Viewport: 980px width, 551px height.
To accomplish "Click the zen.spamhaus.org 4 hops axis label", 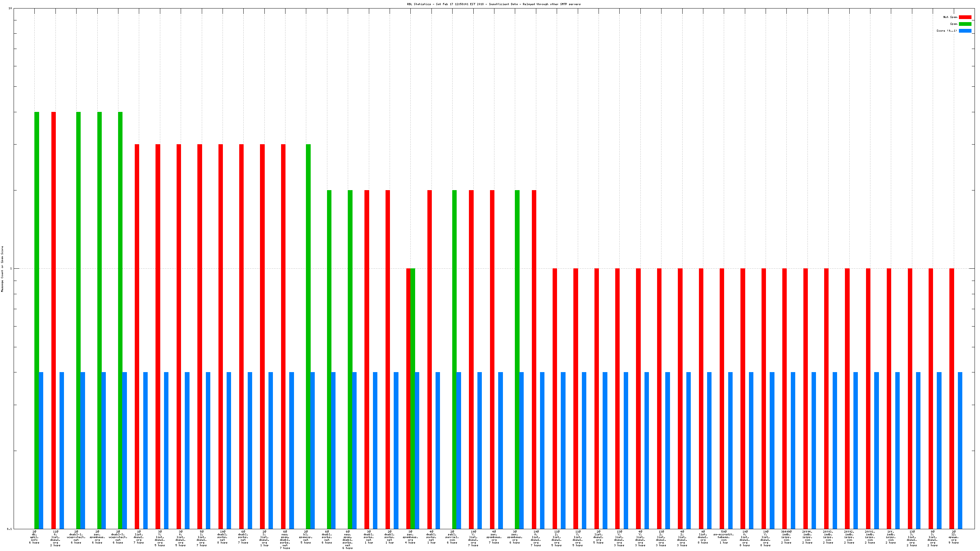I will tap(410, 537).
